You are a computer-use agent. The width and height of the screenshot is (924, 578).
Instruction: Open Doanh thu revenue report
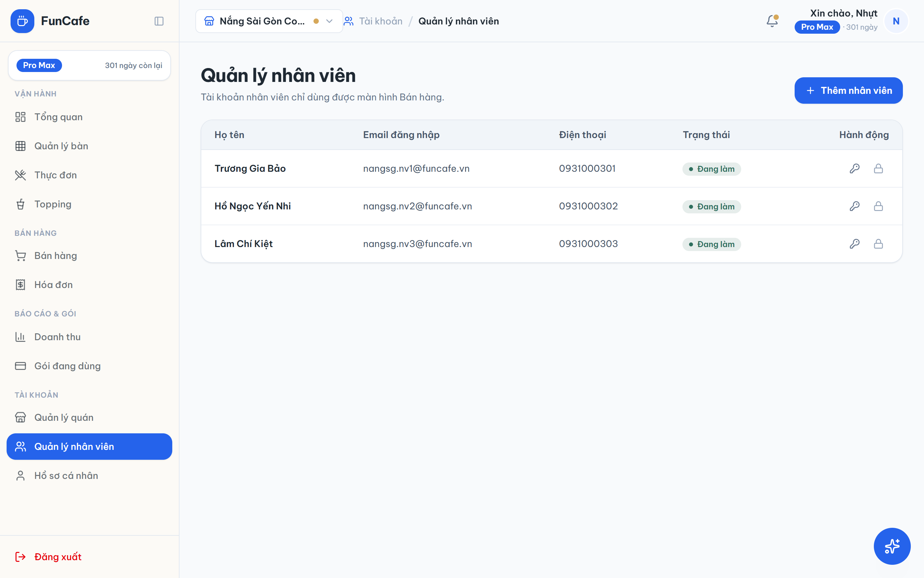89,337
